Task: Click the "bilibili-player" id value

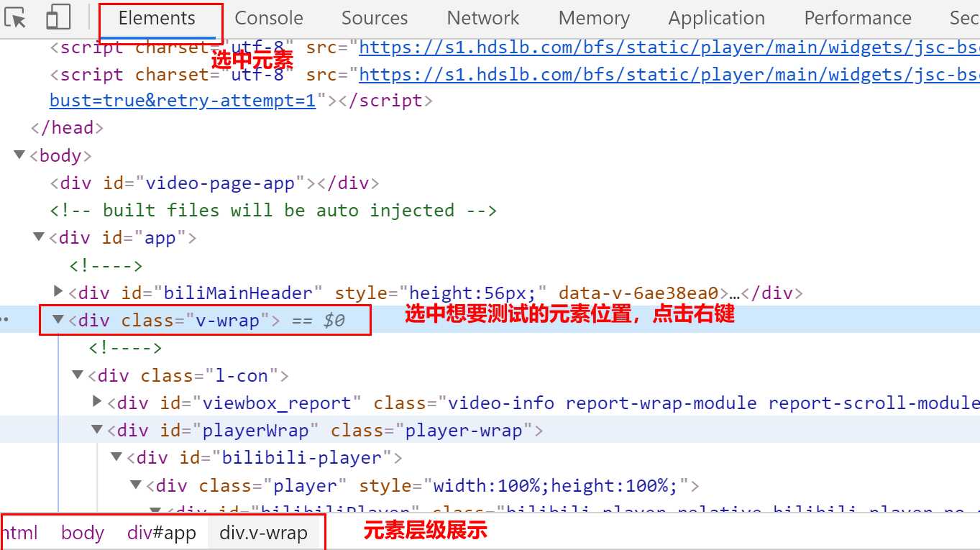Action: tap(301, 457)
